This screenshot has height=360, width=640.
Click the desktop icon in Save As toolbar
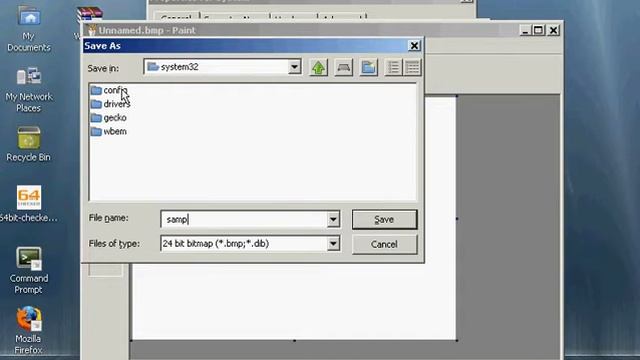tap(343, 67)
